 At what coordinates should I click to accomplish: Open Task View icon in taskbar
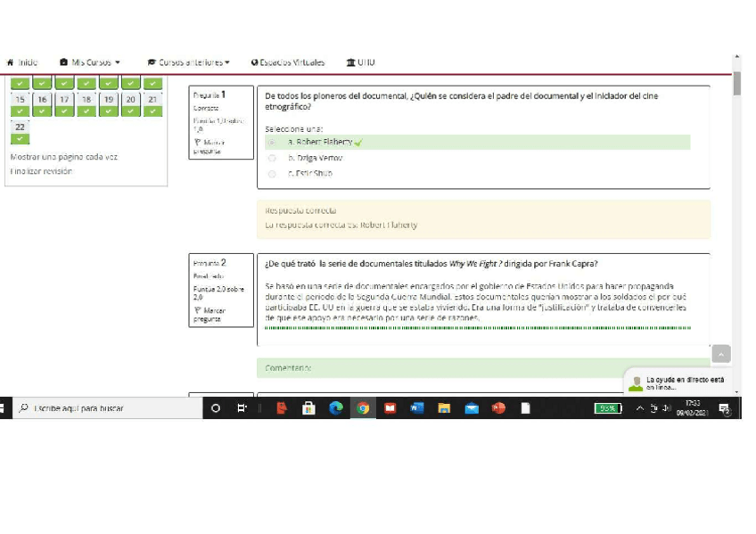pos(242,408)
